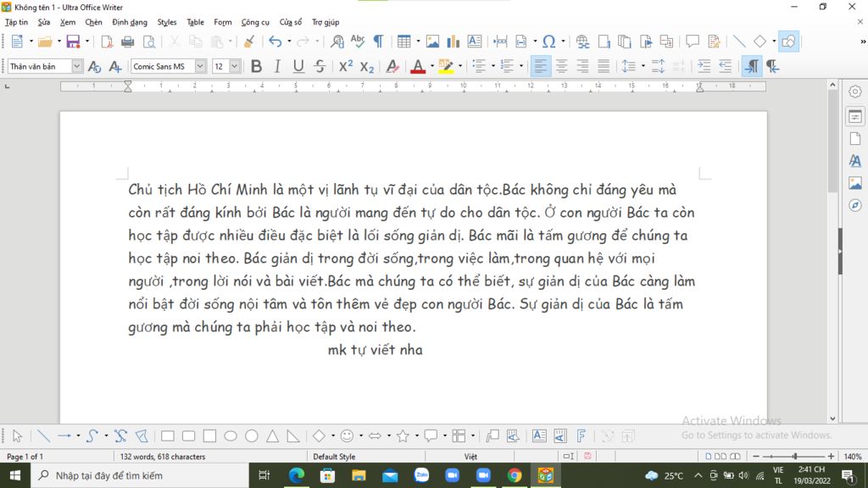This screenshot has width=868, height=488.
Task: Increase paragraph indent icon
Action: pos(704,66)
